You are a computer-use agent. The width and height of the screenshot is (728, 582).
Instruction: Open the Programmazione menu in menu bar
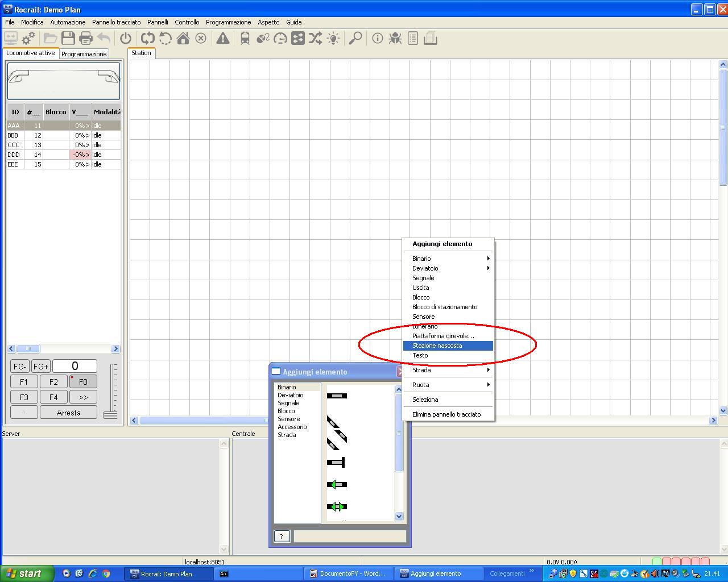(x=228, y=22)
